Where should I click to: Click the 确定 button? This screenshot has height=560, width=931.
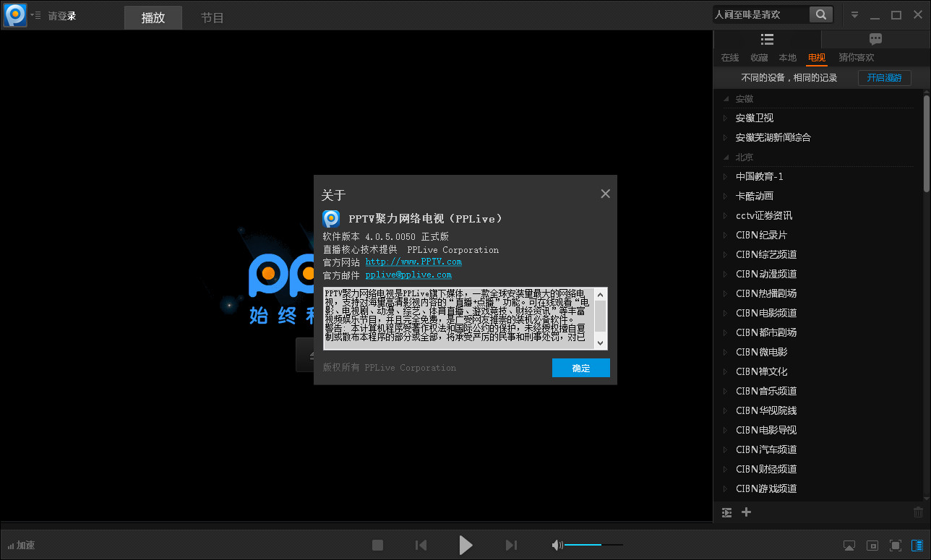pyautogui.click(x=581, y=368)
